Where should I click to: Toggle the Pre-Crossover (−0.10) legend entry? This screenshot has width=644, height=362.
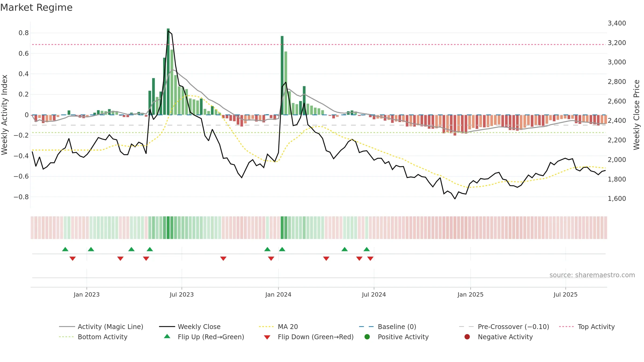[x=504, y=327]
